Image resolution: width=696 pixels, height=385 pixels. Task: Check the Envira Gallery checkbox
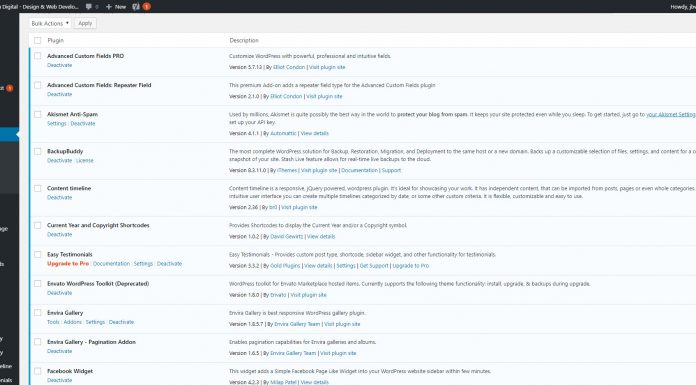pos(38,313)
